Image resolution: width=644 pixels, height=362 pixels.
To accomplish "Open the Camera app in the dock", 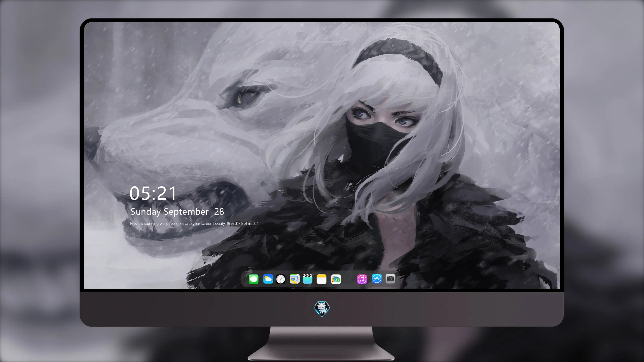I will click(x=390, y=279).
